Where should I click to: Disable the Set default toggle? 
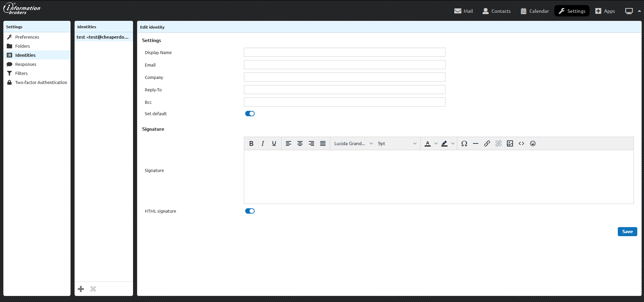tap(250, 114)
